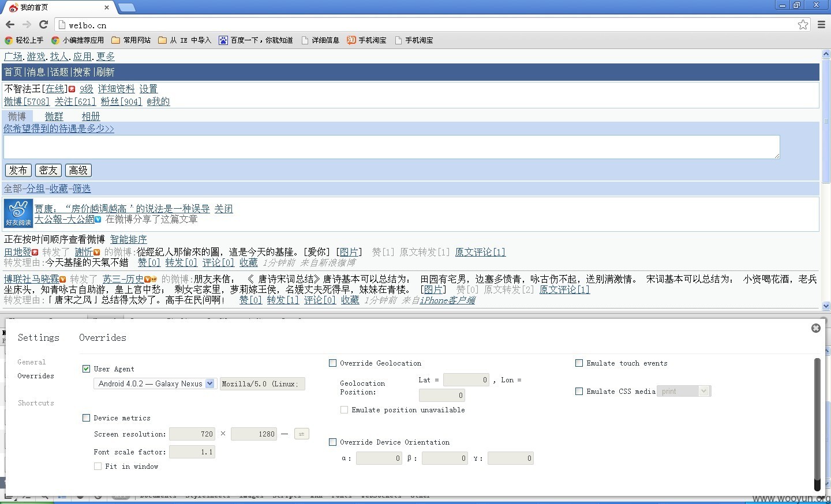Open the first 手机淘宝 bookmark with orange icon

(x=366, y=40)
